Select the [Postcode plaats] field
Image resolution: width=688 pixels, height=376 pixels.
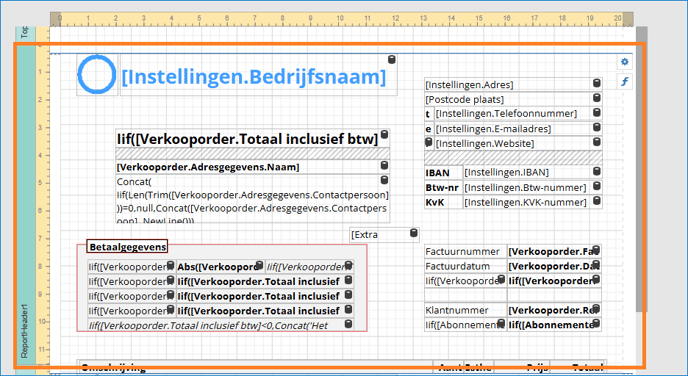(513, 99)
